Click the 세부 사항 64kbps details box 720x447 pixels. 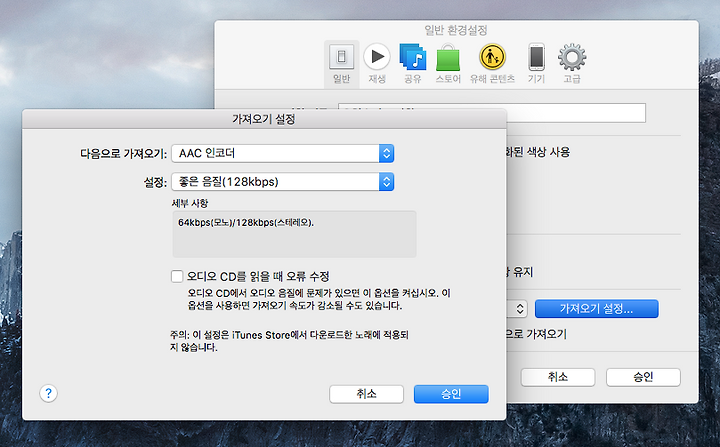tap(294, 234)
